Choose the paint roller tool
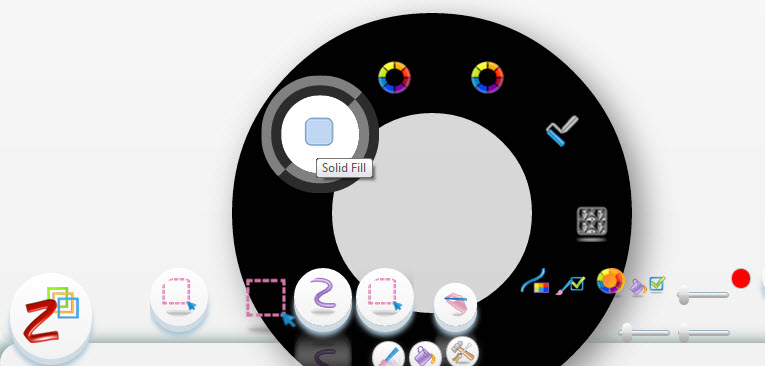765x366 pixels. coord(562,130)
